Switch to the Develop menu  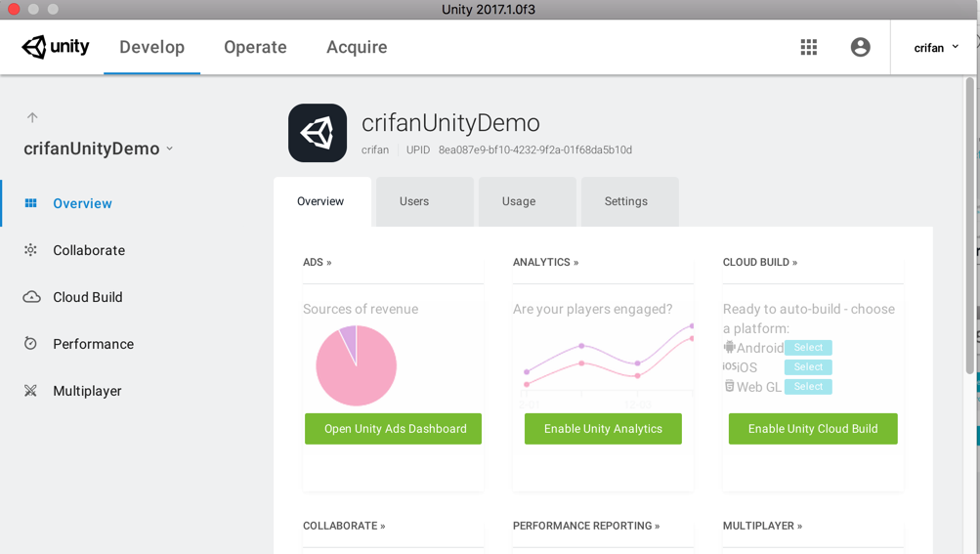click(x=151, y=47)
